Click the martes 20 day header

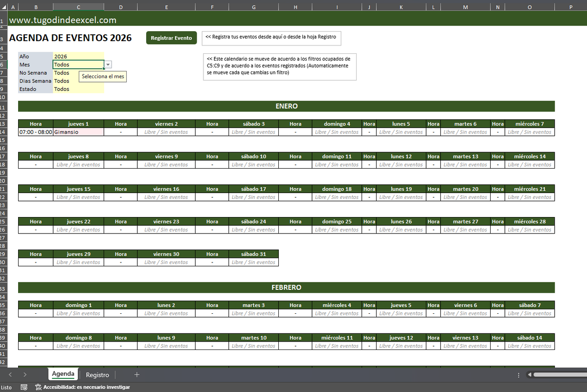click(465, 189)
